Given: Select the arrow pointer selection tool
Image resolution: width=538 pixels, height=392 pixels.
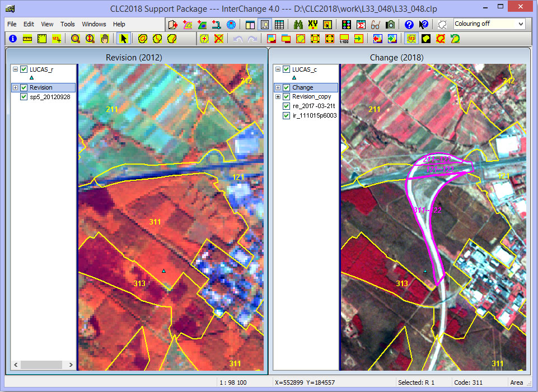Looking at the screenshot, I should tap(124, 39).
